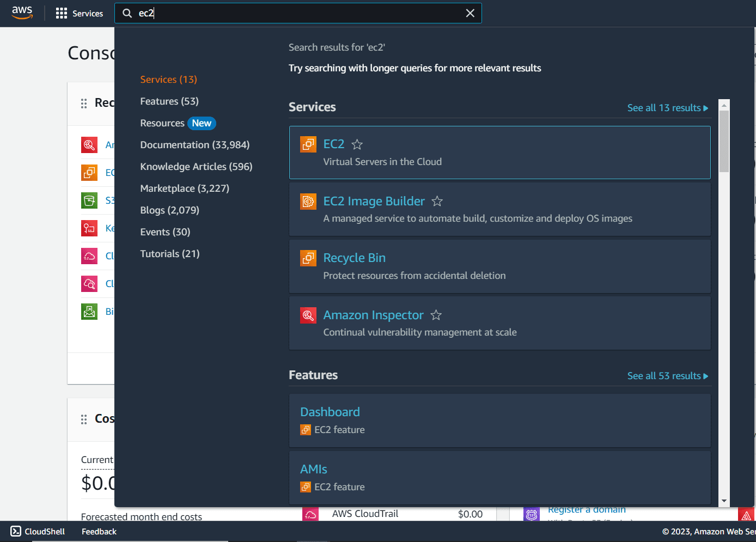Open the Register a domain link
Viewport: 756px width, 542px height.
[x=586, y=509]
